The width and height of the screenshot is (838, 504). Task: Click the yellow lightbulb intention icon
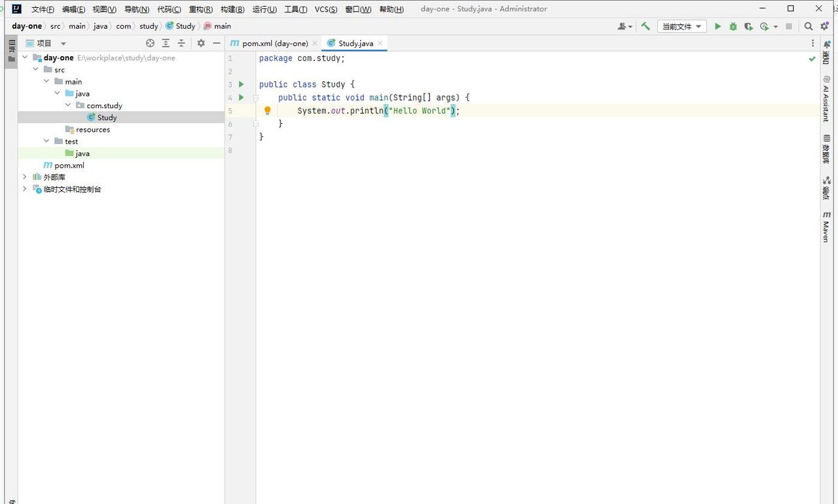point(267,111)
